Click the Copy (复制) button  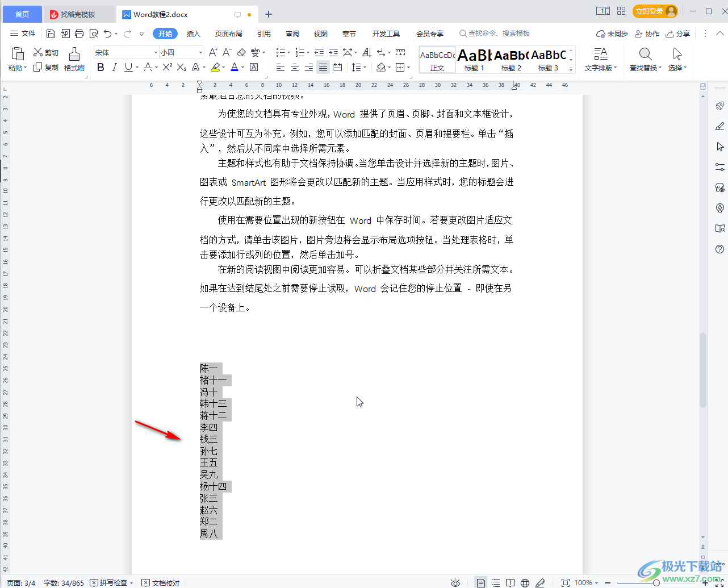tap(46, 67)
